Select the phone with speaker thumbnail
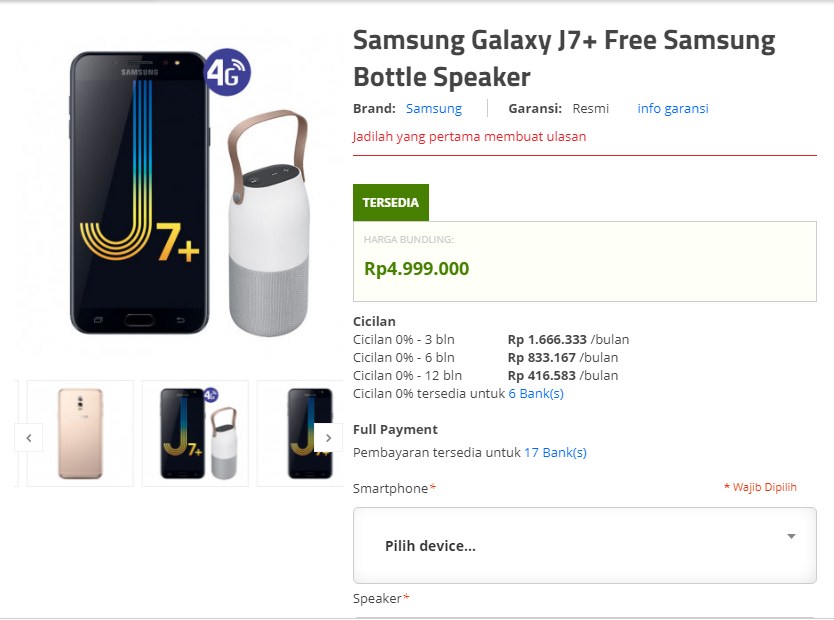 point(195,433)
